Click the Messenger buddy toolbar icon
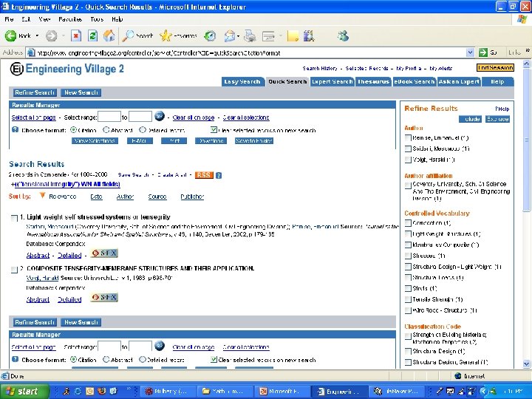The image size is (532, 399). pyautogui.click(x=343, y=35)
